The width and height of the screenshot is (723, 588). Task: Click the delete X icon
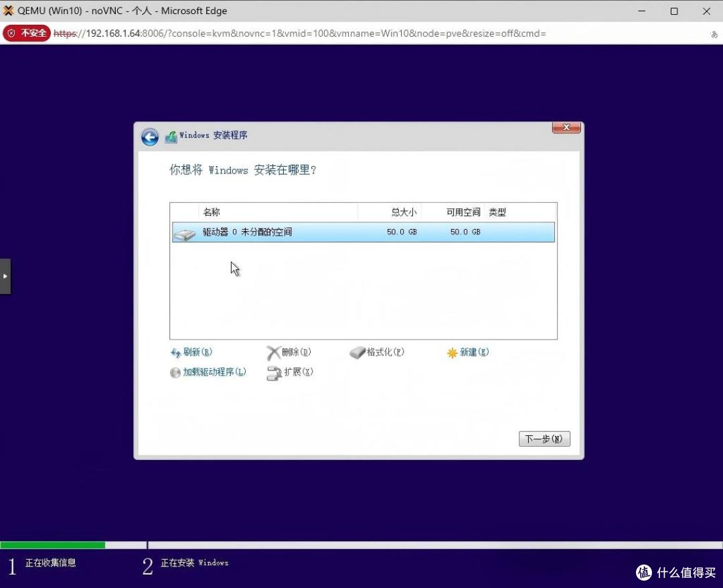click(x=273, y=353)
